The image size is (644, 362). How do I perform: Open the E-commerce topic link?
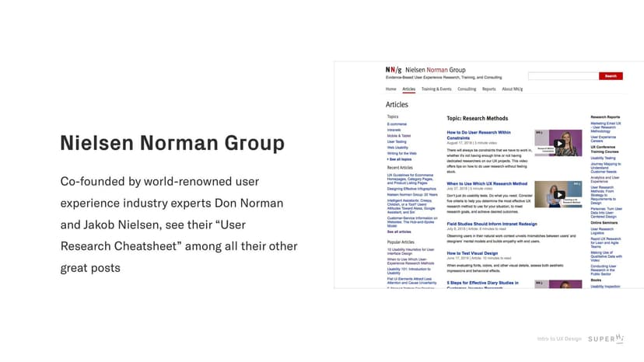tap(397, 124)
